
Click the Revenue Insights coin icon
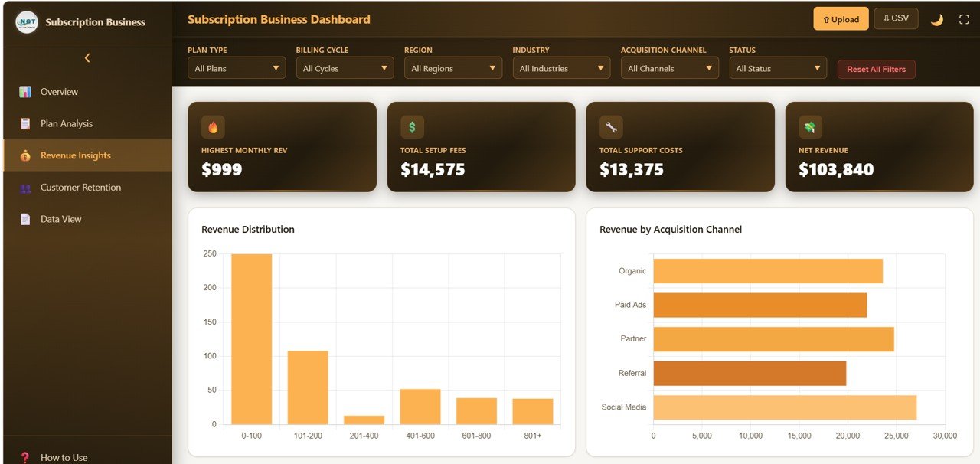click(x=24, y=155)
